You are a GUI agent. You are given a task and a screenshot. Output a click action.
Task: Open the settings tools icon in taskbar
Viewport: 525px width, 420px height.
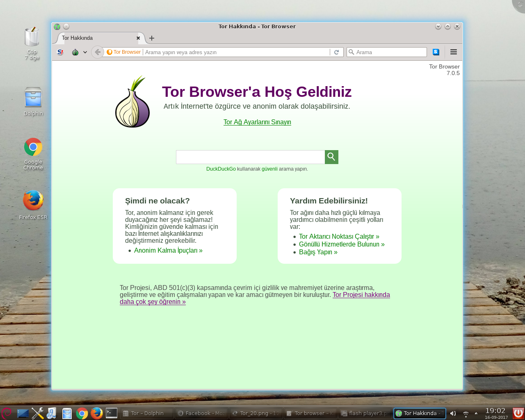coord(38,413)
